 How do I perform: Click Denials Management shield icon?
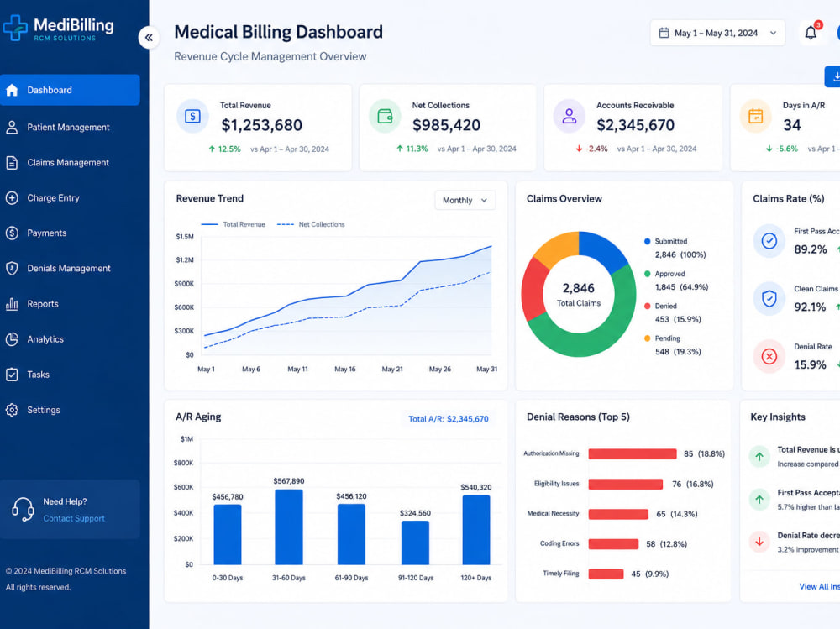[12, 269]
